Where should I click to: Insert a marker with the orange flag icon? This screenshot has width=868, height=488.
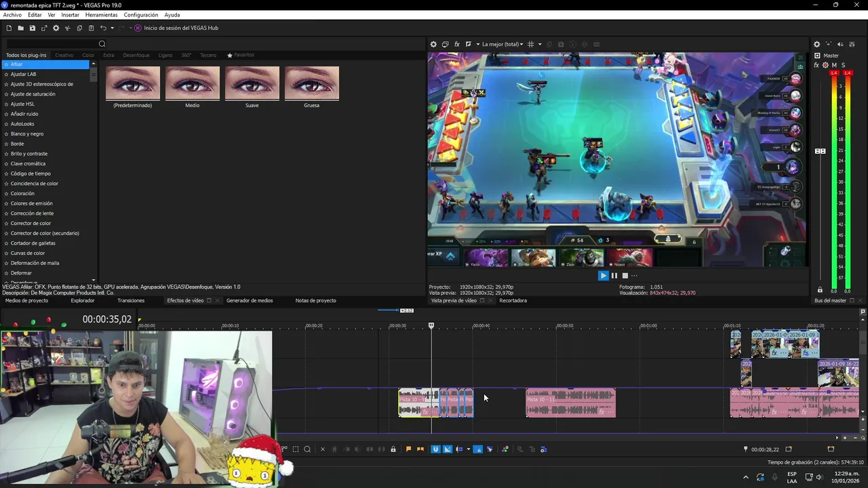(408, 449)
